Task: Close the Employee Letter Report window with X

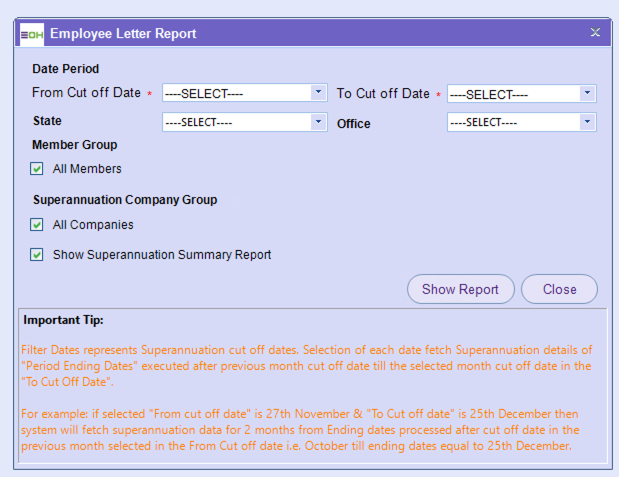Action: pos(595,33)
